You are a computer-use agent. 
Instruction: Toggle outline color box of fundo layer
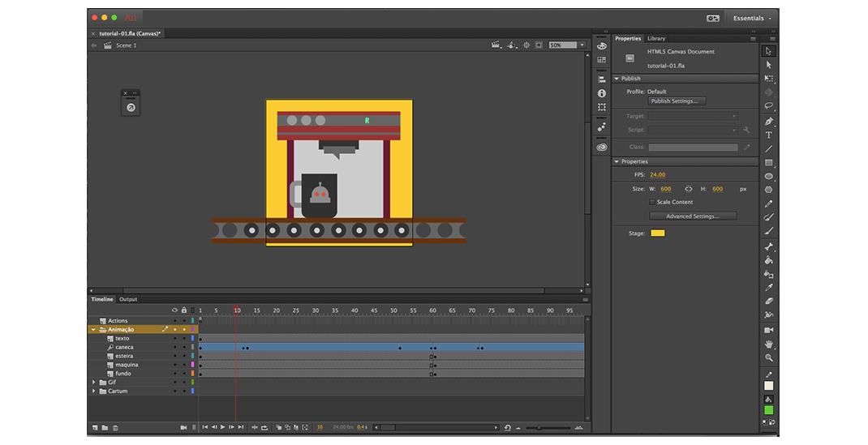tap(192, 374)
